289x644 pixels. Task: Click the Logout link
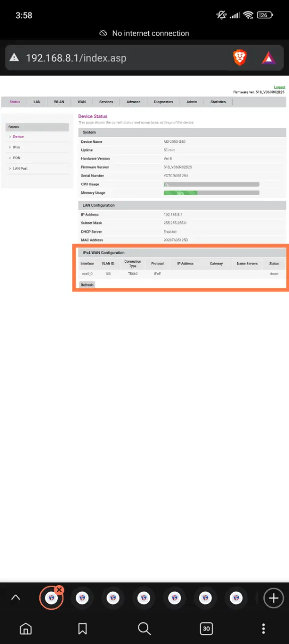coord(279,87)
